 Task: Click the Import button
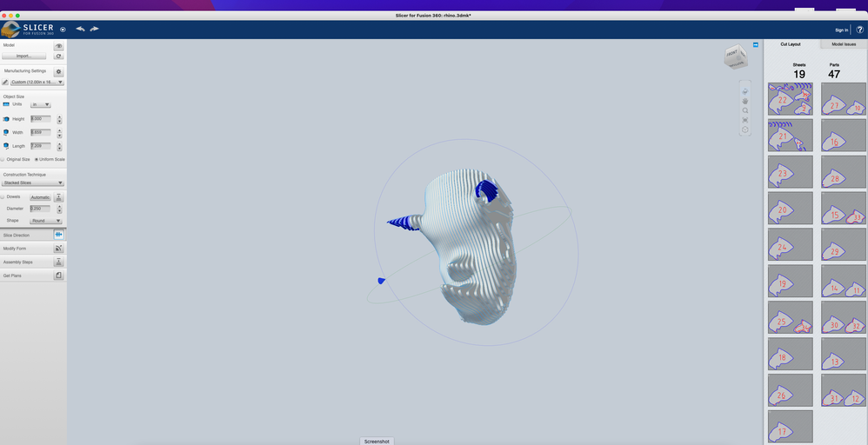click(24, 56)
